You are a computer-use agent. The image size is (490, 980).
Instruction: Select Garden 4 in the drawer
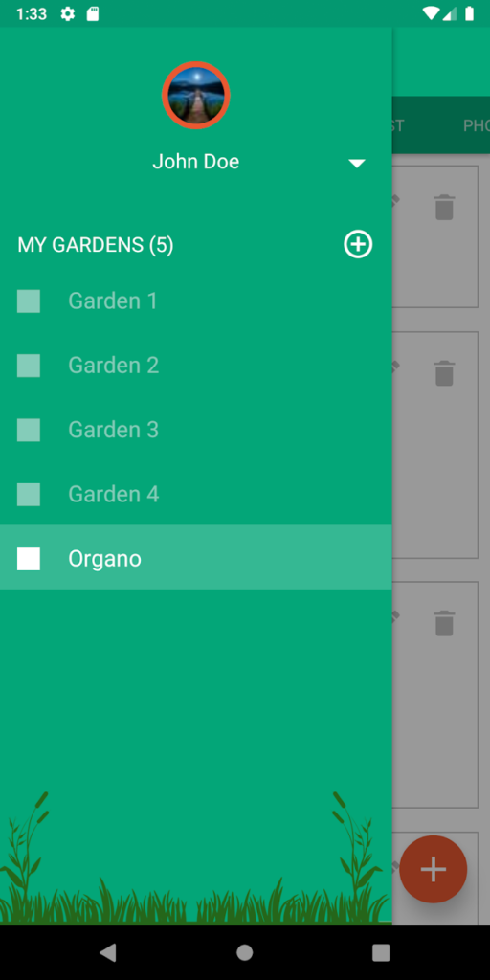(x=195, y=495)
